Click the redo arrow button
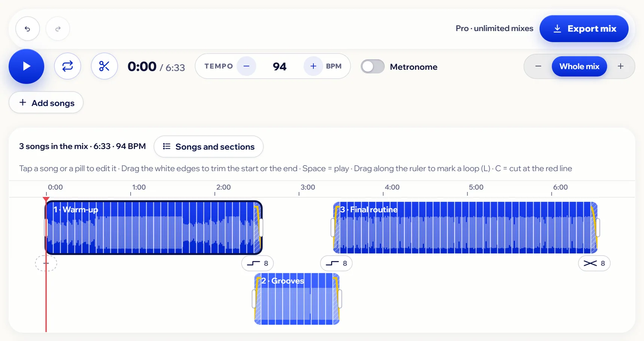 pos(58,28)
